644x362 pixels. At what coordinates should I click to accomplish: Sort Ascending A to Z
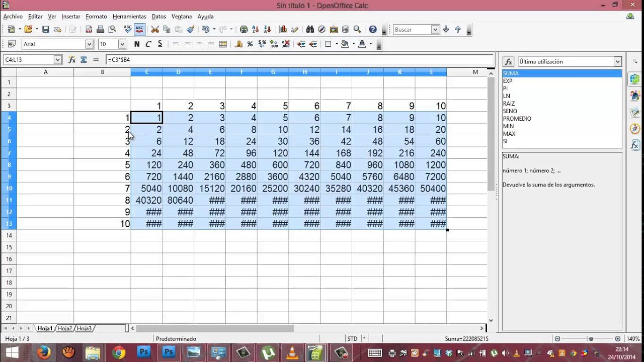pos(256,30)
